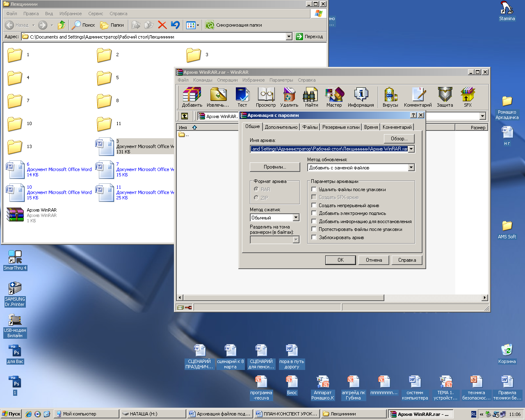The width and height of the screenshot is (525, 420).
Task: Tick the Заблокировать архив checkbox
Action: click(314, 237)
